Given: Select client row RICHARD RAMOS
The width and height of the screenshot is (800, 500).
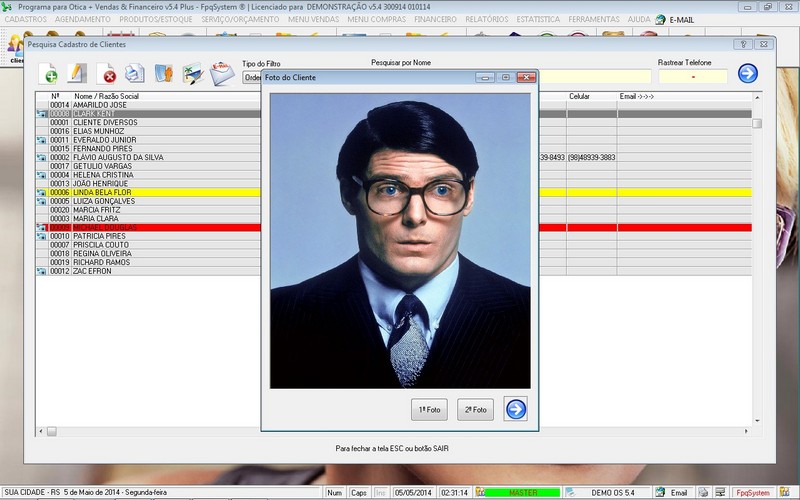Looking at the screenshot, I should pyautogui.click(x=148, y=262).
